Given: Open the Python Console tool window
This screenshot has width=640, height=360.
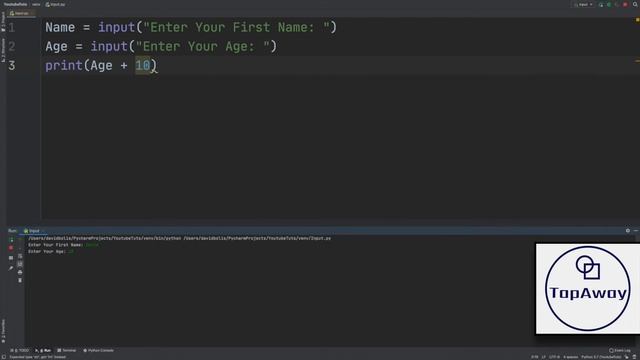Looking at the screenshot, I should click(x=98, y=350).
